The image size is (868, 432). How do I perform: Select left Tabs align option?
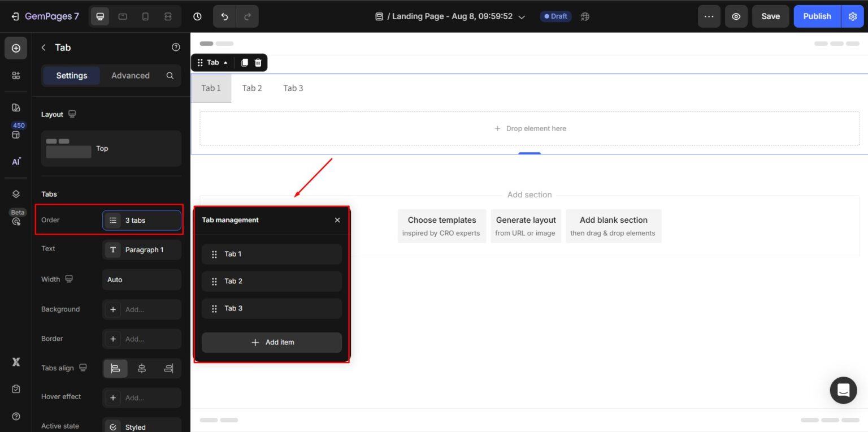115,368
